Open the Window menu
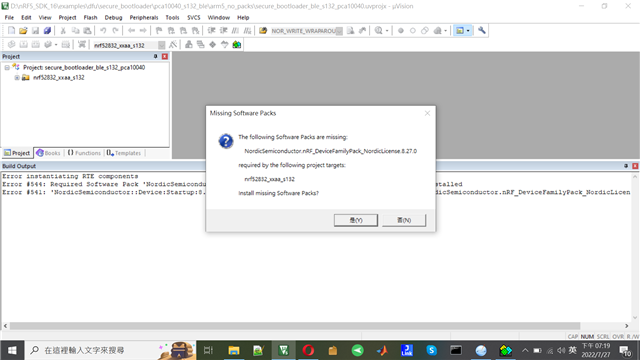The height and width of the screenshot is (360, 640). click(x=218, y=18)
